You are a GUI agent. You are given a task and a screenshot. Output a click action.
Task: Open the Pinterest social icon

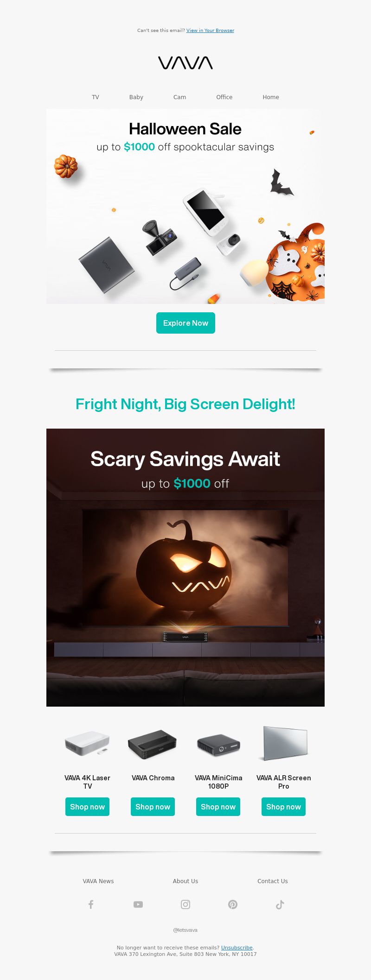click(233, 904)
